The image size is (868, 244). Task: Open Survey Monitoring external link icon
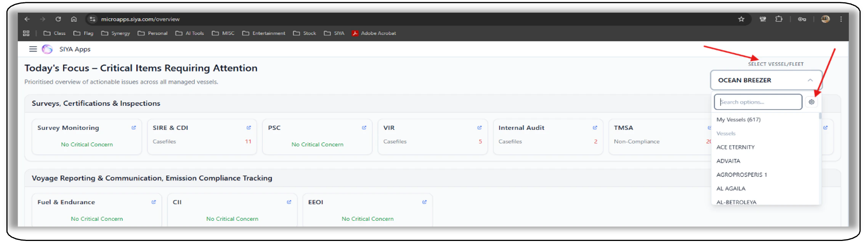pyautogui.click(x=134, y=128)
